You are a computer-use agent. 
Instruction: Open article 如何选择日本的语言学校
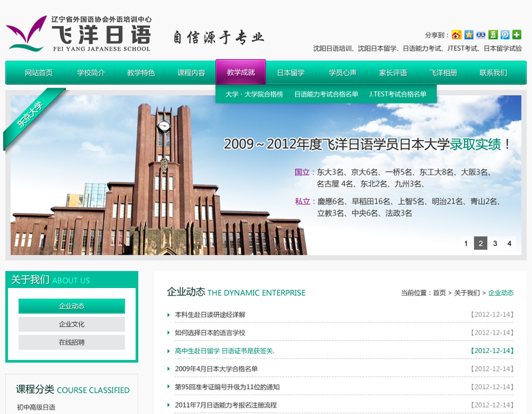click(x=210, y=333)
